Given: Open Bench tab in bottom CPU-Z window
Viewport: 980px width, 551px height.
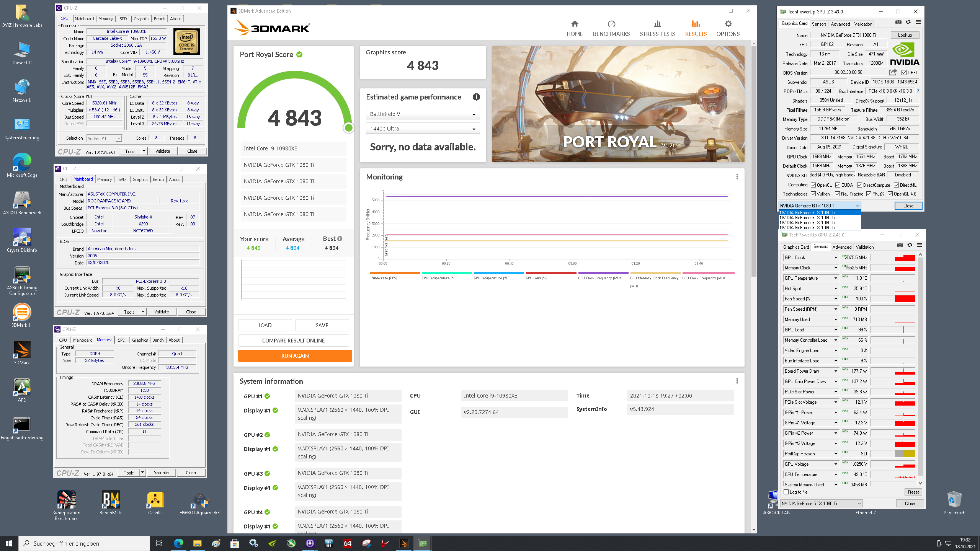Looking at the screenshot, I should click(x=158, y=340).
